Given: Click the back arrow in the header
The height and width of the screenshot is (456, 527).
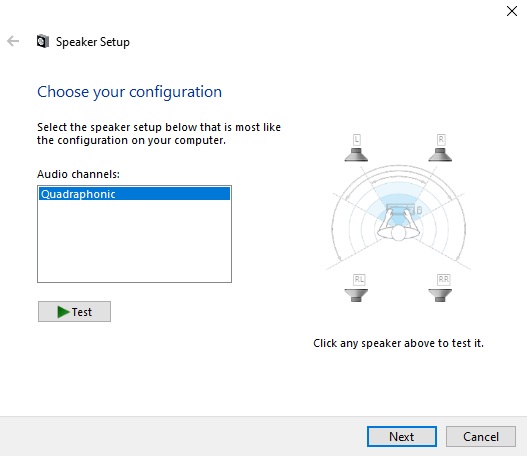Looking at the screenshot, I should click(13, 41).
